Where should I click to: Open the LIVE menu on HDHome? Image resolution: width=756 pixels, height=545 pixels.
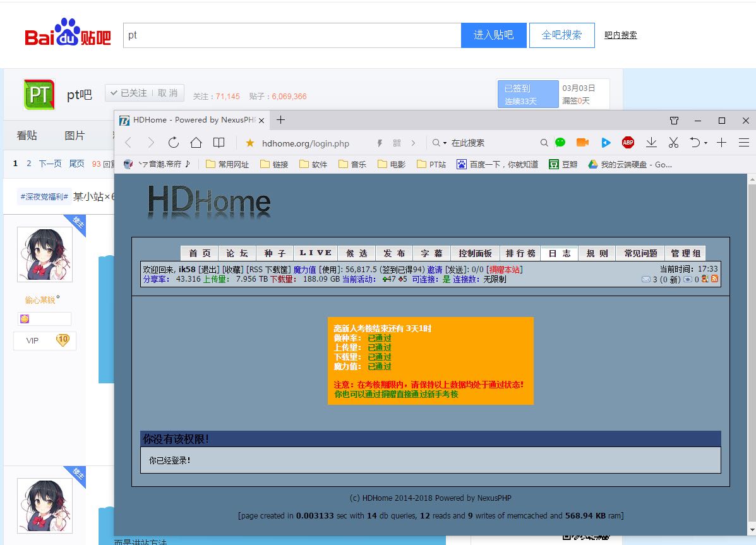[x=316, y=253]
